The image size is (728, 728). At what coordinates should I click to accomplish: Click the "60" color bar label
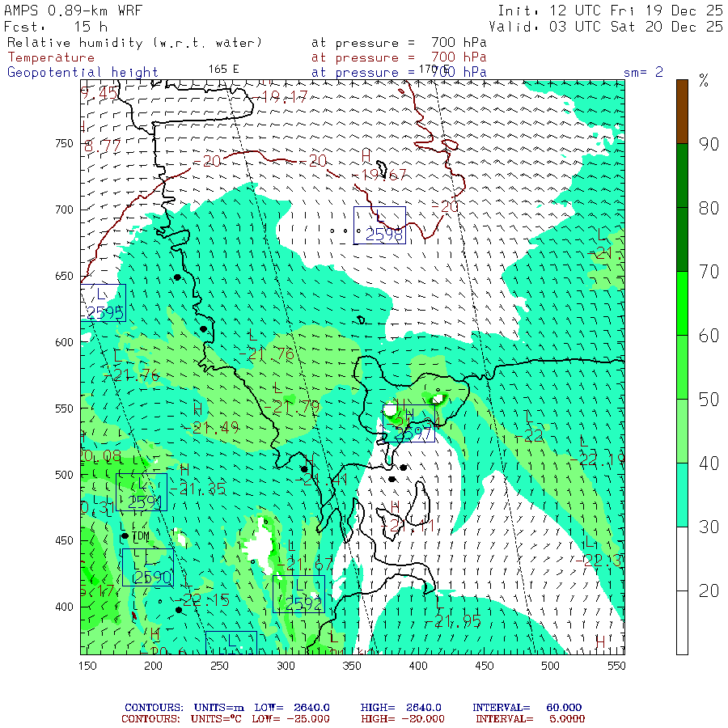pos(709,336)
